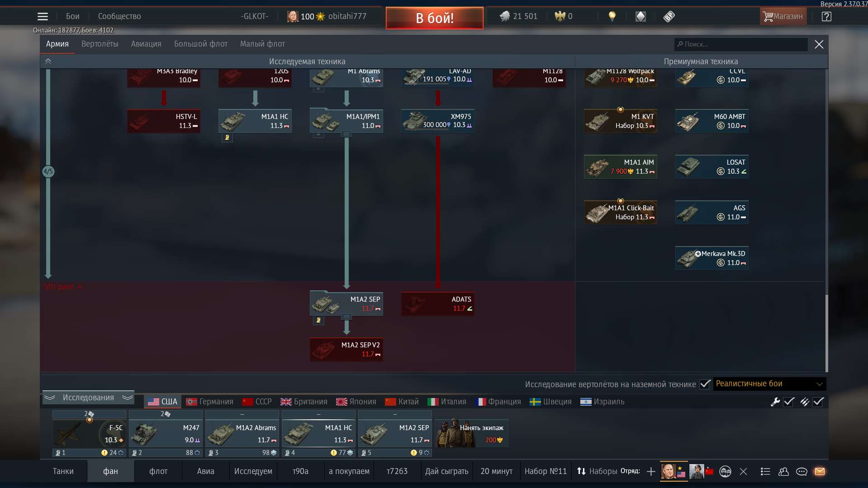
Task: Click Нанять экипаж to hire crew
Action: pyautogui.click(x=471, y=433)
